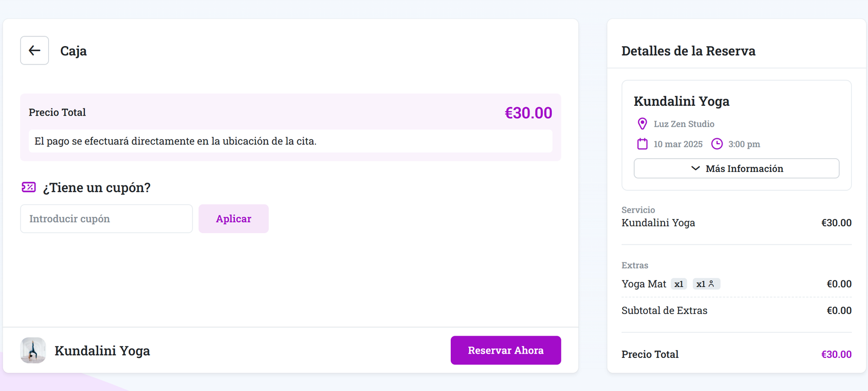
Task: Click the coupon ticket icon
Action: pyautogui.click(x=29, y=187)
